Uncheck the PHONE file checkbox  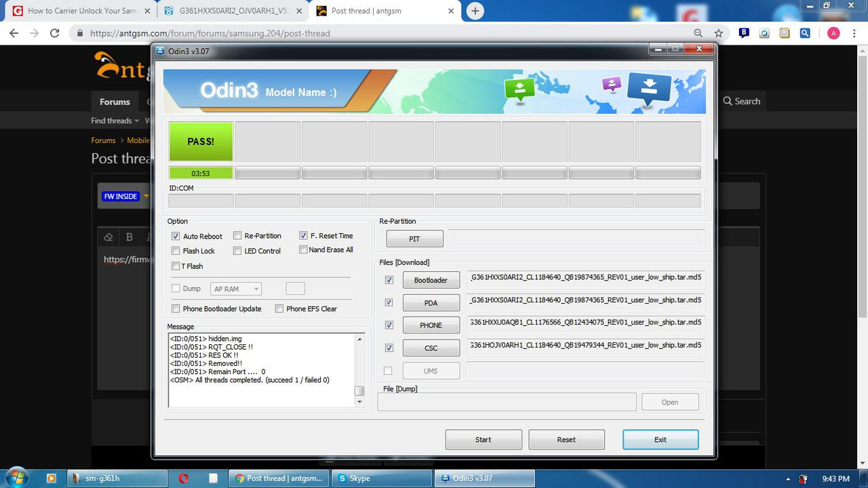(x=389, y=325)
